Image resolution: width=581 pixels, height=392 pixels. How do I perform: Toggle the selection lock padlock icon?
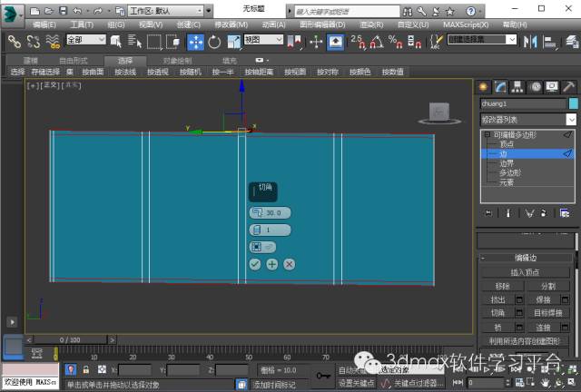point(86,369)
